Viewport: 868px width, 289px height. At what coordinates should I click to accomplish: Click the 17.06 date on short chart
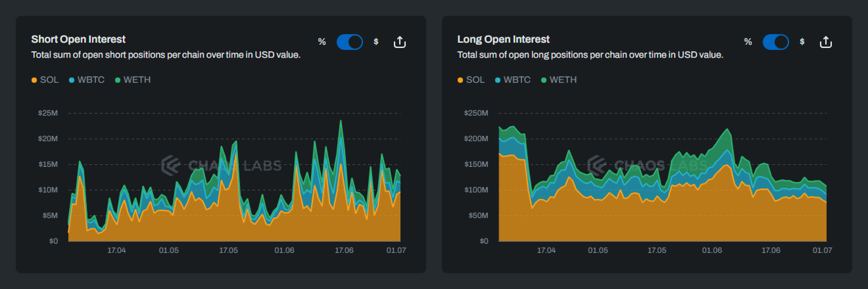point(344,250)
